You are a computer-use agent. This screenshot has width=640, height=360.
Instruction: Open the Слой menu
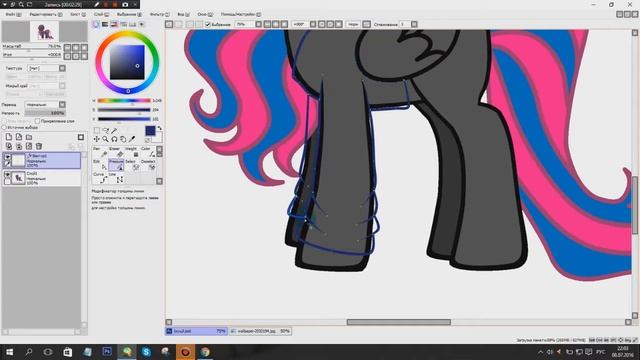(101, 14)
